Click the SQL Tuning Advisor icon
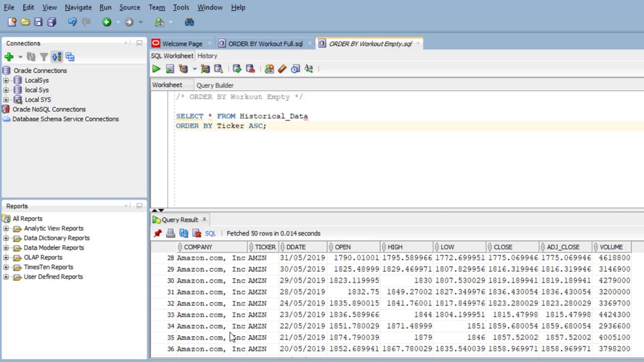Screen dimensions: 644x362 pos(218,69)
